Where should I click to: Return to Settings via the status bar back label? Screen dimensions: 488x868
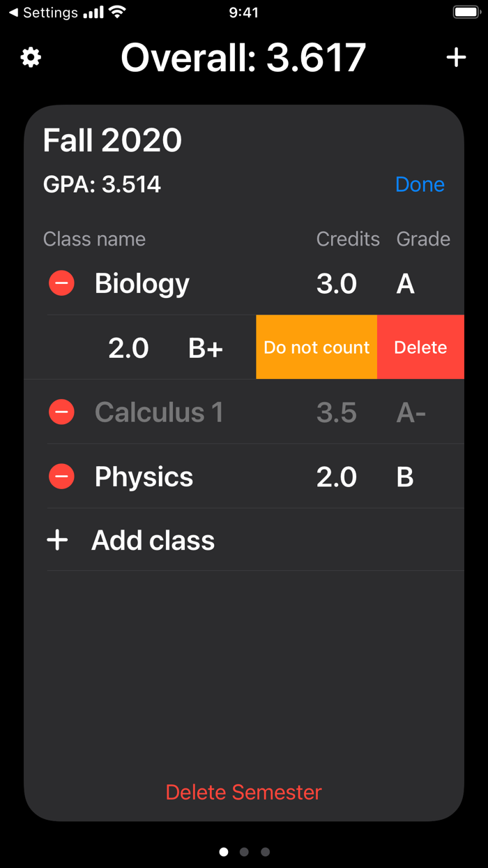42,12
